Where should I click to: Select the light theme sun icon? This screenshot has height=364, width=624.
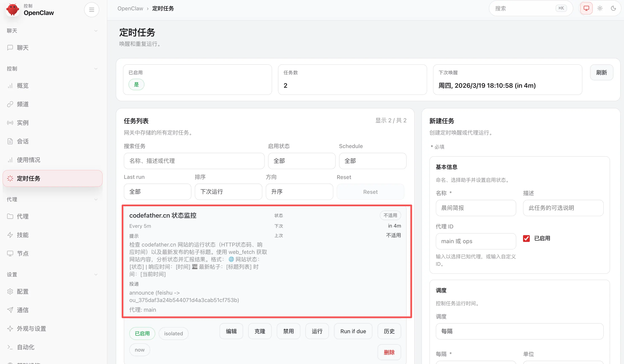(x=600, y=8)
